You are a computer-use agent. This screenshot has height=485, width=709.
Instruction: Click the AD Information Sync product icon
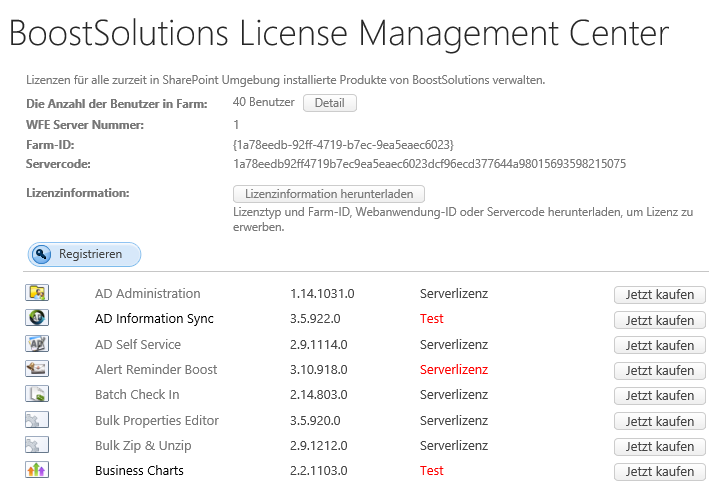[37, 318]
